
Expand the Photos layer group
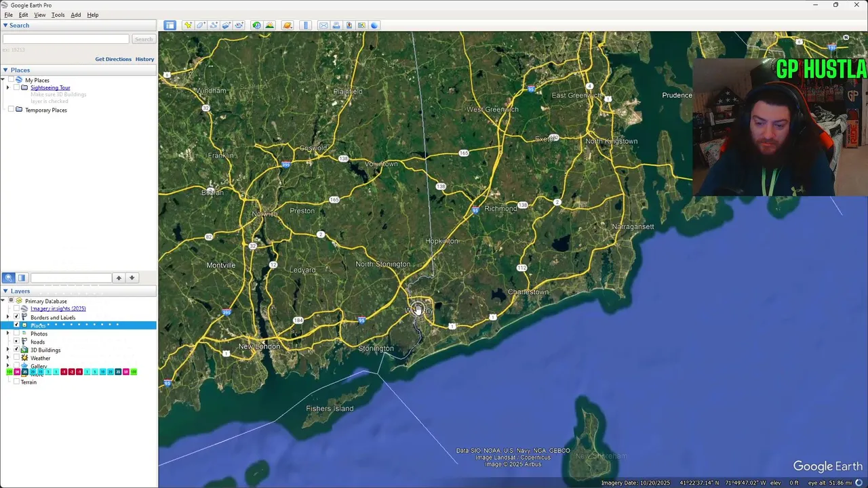(8, 333)
